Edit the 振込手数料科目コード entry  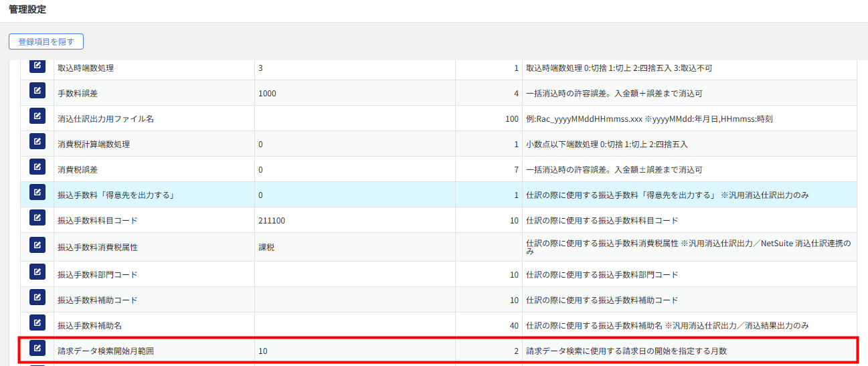point(37,217)
